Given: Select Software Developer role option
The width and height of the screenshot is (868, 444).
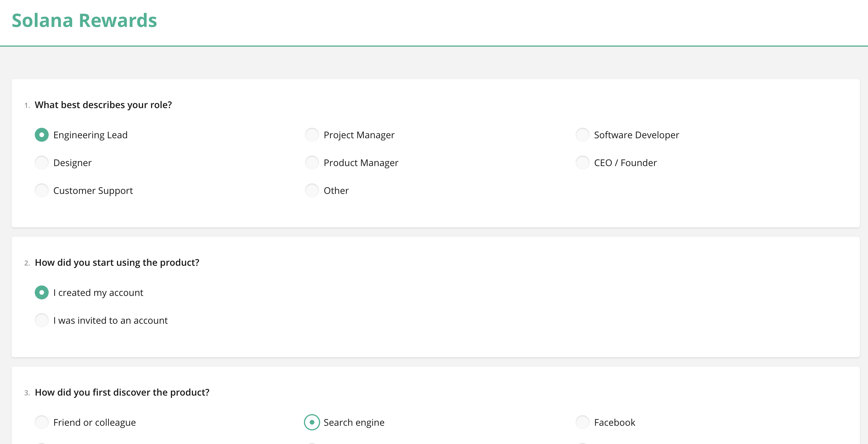Looking at the screenshot, I should (582, 135).
